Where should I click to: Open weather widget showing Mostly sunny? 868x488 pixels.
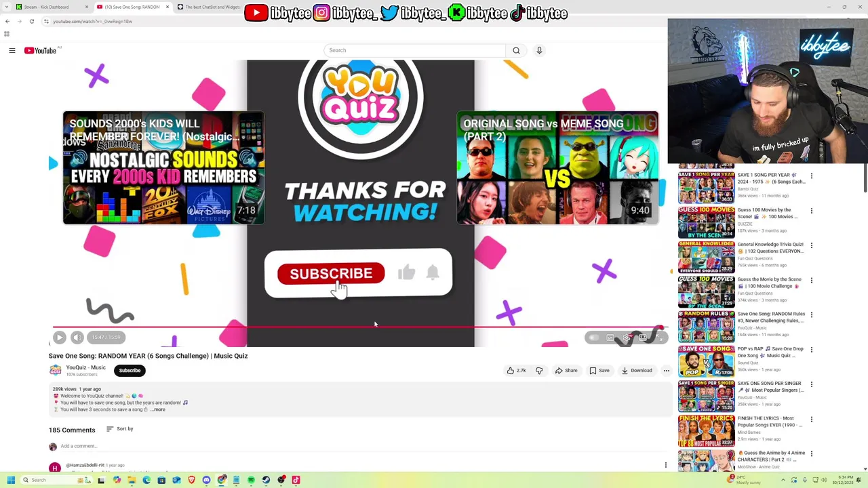(x=745, y=480)
